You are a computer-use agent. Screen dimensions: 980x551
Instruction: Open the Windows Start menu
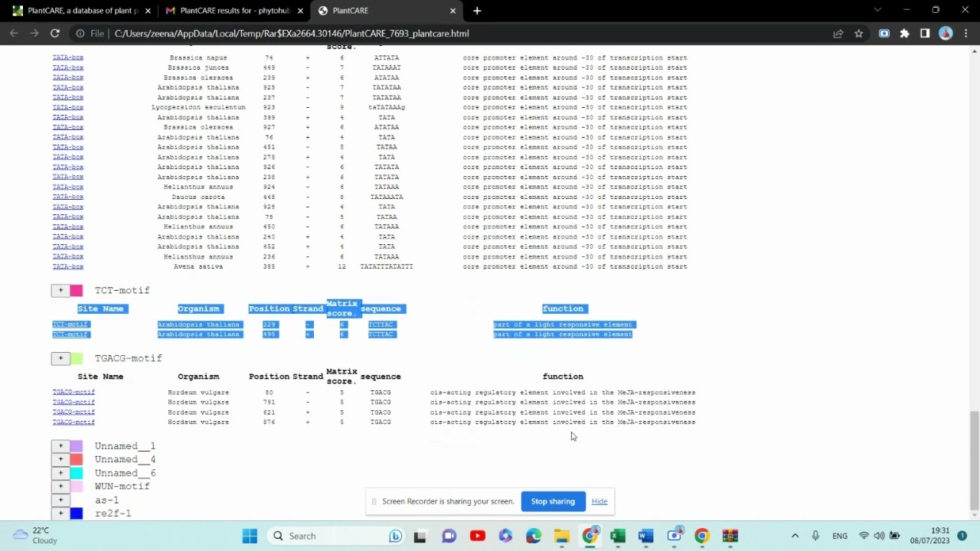pos(250,536)
